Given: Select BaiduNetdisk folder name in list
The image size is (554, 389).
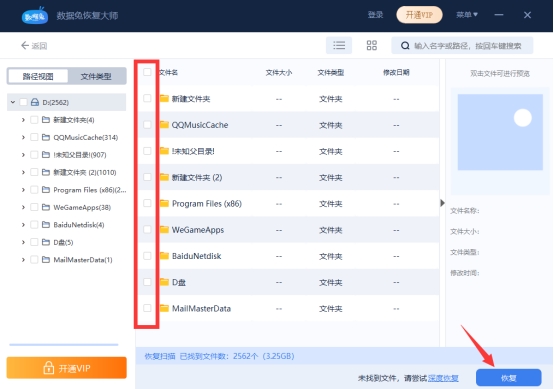Looking at the screenshot, I should click(x=196, y=256).
